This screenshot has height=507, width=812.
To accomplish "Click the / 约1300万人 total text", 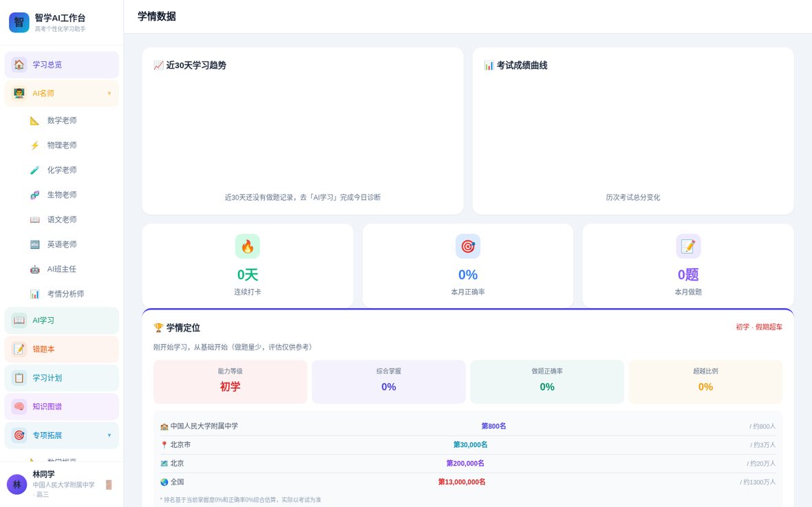I will [758, 482].
